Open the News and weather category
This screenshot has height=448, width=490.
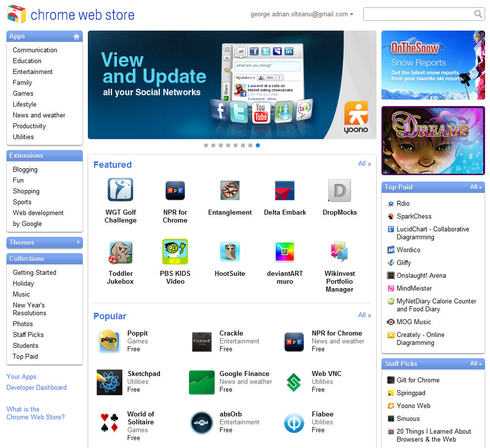point(39,115)
